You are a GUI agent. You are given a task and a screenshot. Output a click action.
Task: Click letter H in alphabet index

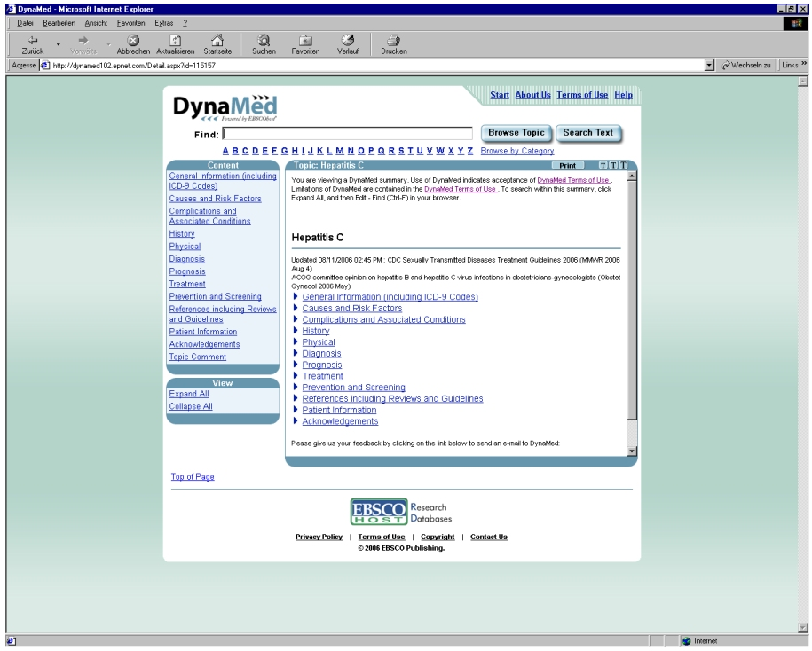(x=295, y=151)
